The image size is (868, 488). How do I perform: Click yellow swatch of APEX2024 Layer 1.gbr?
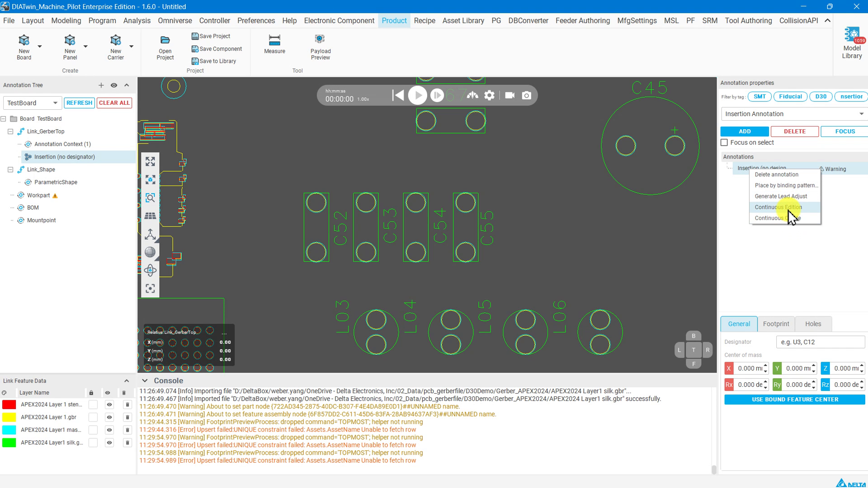[x=9, y=417]
